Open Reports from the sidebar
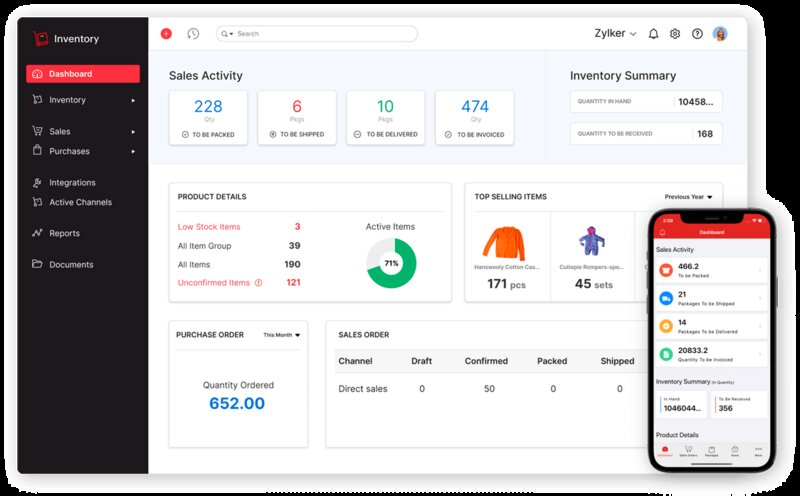This screenshot has width=800, height=496. 64,234
